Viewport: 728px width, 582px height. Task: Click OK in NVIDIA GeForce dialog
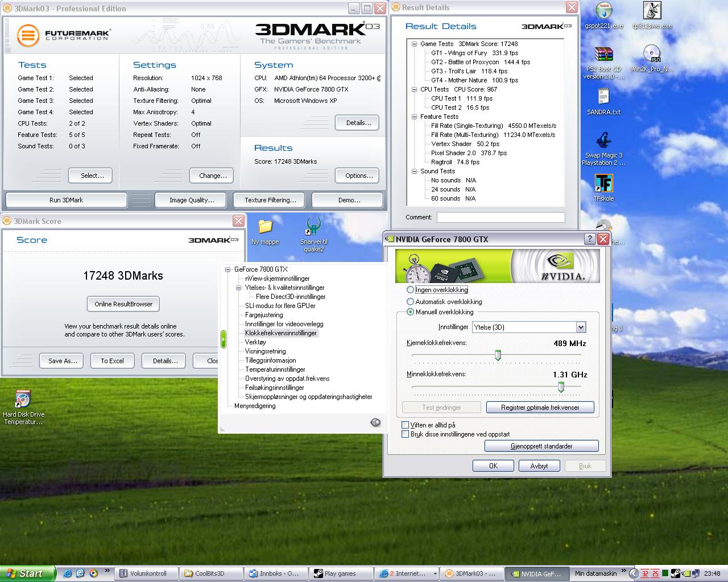click(x=493, y=465)
